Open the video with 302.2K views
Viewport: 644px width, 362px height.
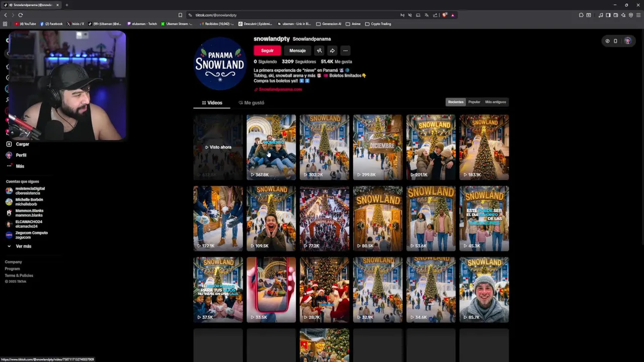pos(325,147)
